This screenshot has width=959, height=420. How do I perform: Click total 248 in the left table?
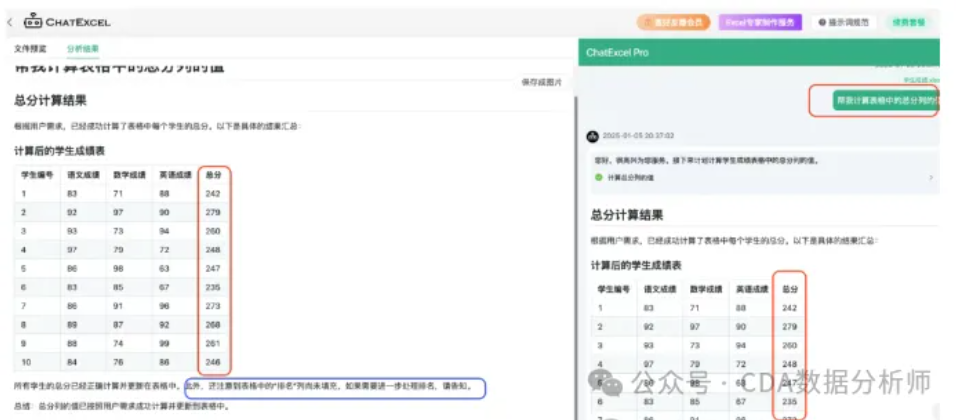(213, 249)
